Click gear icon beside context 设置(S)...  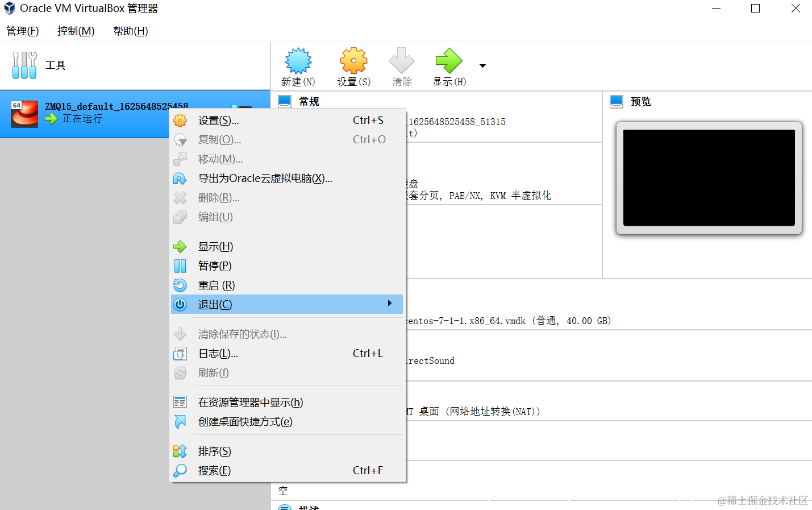point(180,121)
